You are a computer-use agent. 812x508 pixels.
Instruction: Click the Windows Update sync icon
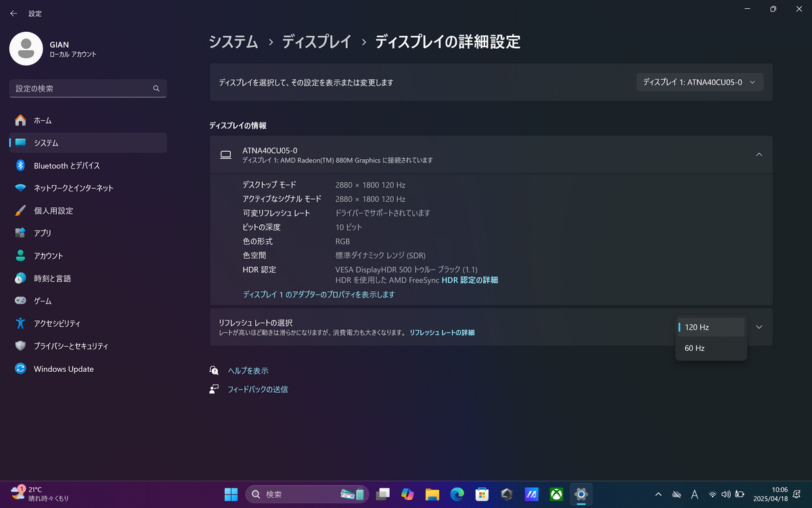tap(20, 368)
